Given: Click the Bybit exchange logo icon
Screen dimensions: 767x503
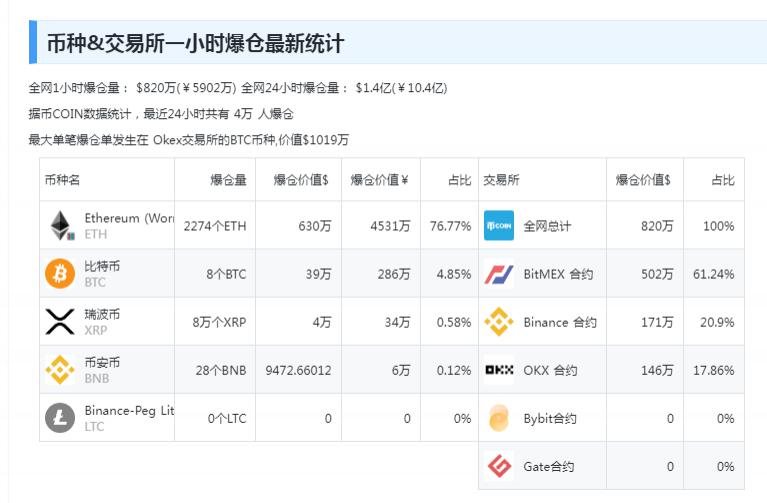Looking at the screenshot, I should coord(499,418).
